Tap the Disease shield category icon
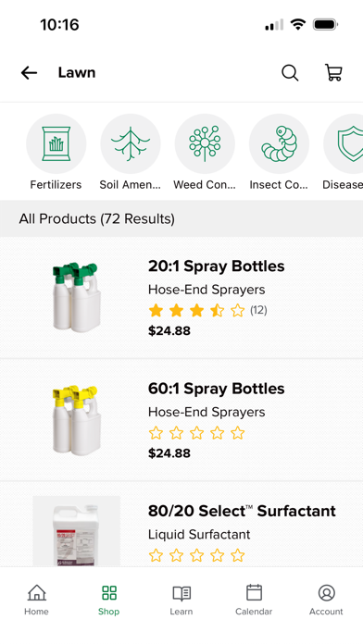This screenshot has height=644, width=363. coord(344,143)
